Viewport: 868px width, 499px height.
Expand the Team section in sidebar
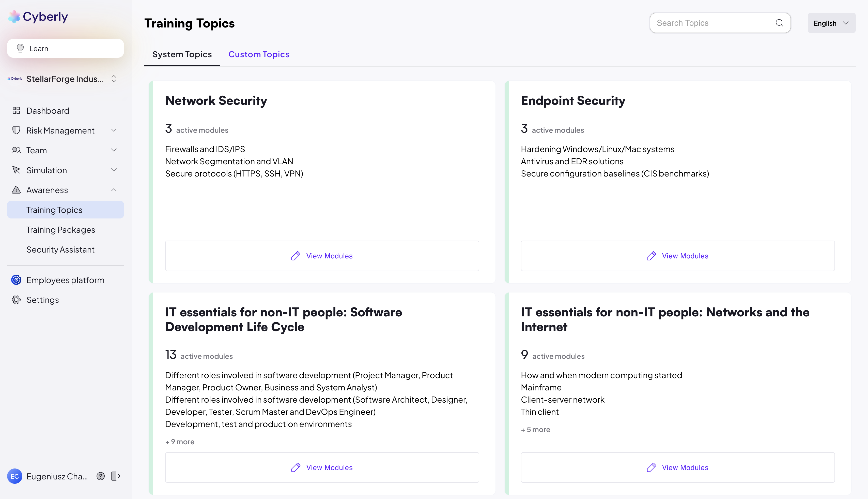coord(114,150)
